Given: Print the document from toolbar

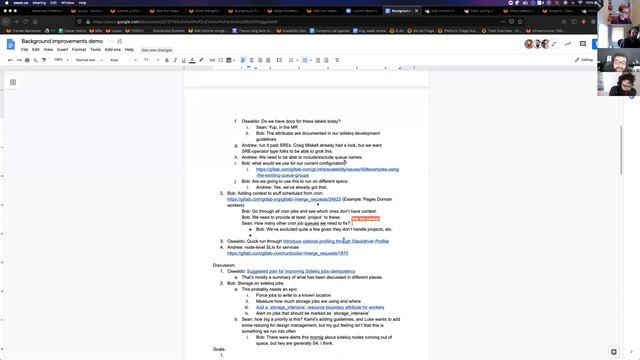Looking at the screenshot, I should [27, 60].
